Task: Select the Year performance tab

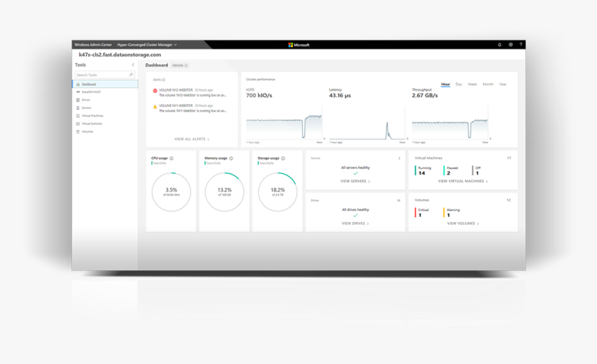Action: 503,85
